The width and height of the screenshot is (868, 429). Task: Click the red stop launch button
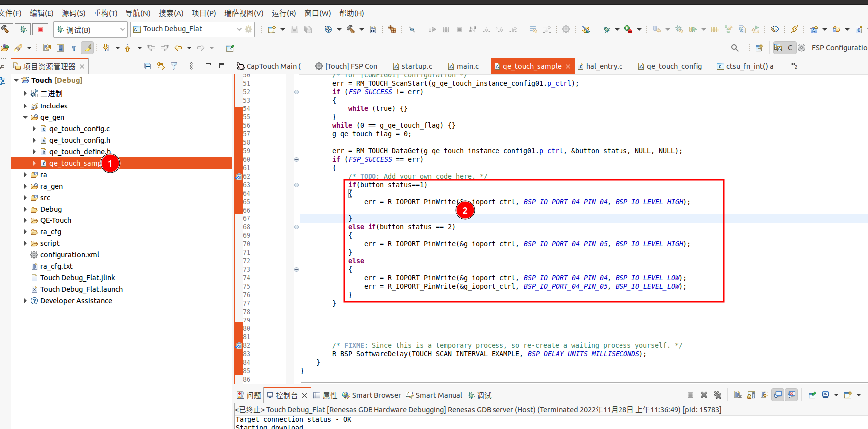tap(41, 29)
